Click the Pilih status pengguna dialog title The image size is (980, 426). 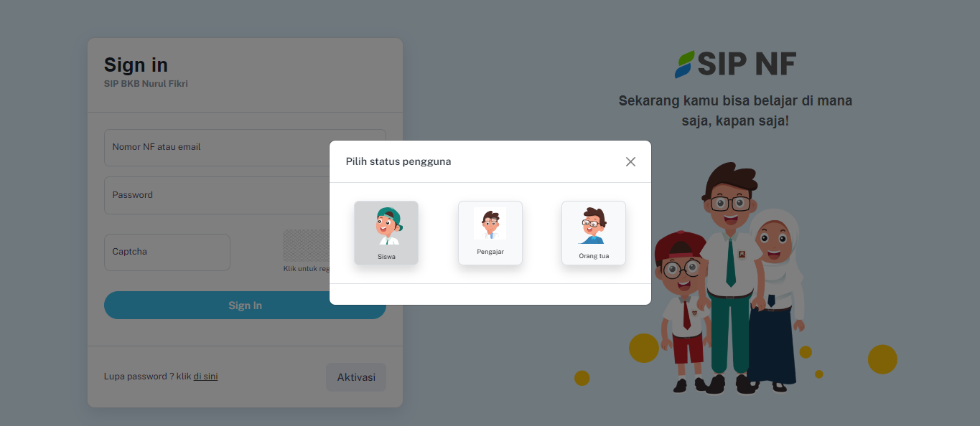pos(398,161)
